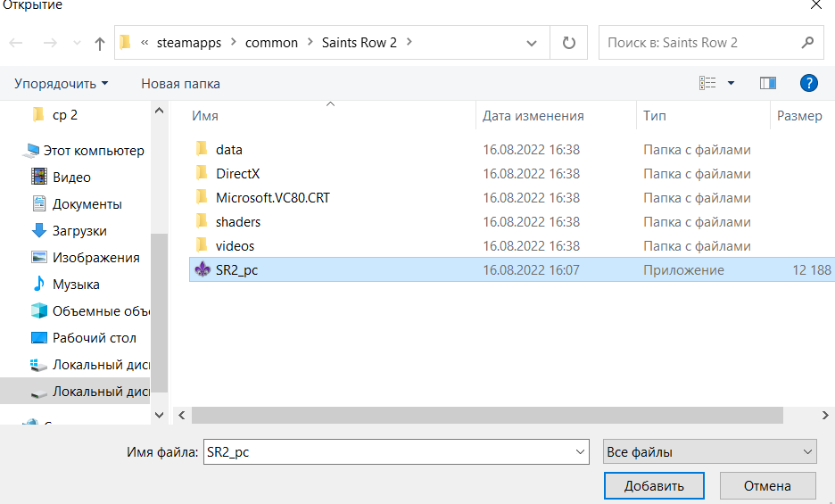Screen dimensions: 835x504
Task: Click the shaders folder icon
Action: click(202, 220)
